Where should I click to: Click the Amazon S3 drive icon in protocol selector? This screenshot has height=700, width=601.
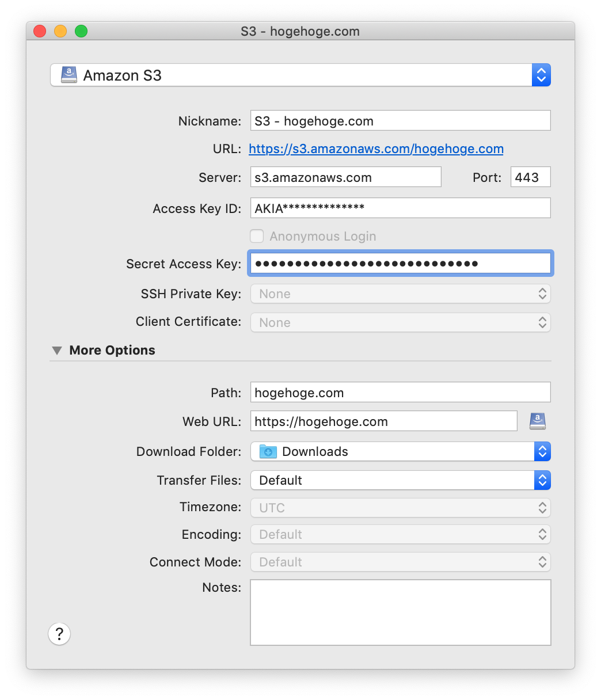[69, 75]
